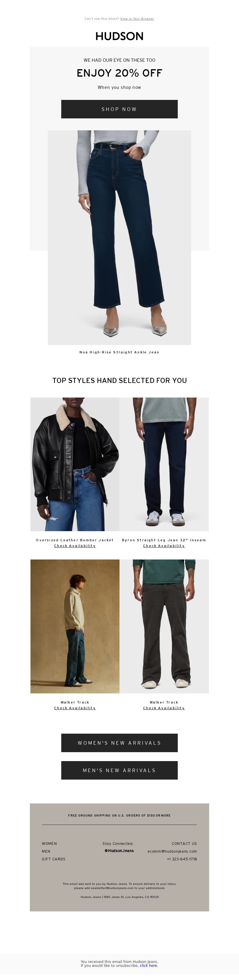This screenshot has height=980, width=239.
Task: Click the HUDSON logo at top
Action: (119, 36)
